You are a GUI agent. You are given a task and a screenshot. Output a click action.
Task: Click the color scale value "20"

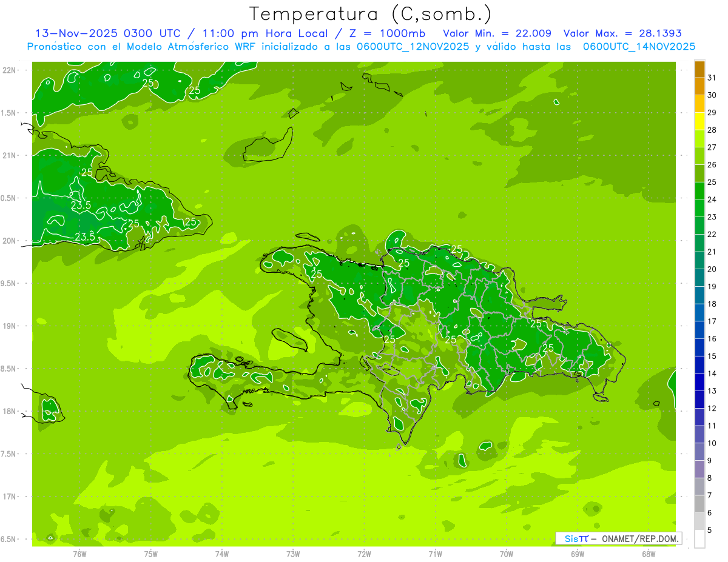pyautogui.click(x=713, y=269)
